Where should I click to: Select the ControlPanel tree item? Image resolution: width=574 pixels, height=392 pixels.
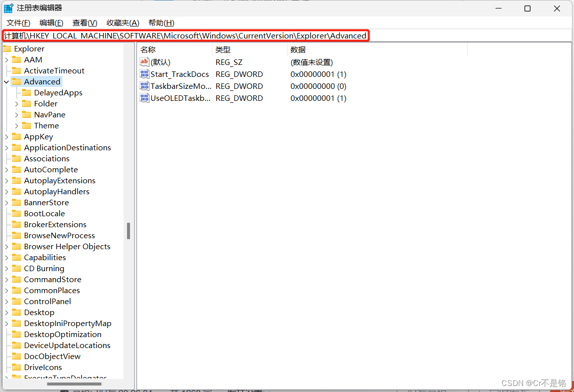click(x=47, y=301)
